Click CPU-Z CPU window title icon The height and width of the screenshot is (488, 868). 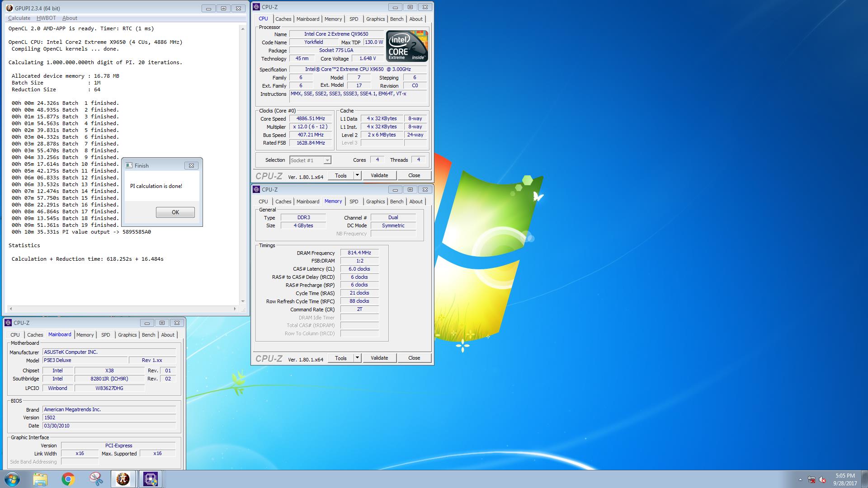(256, 7)
